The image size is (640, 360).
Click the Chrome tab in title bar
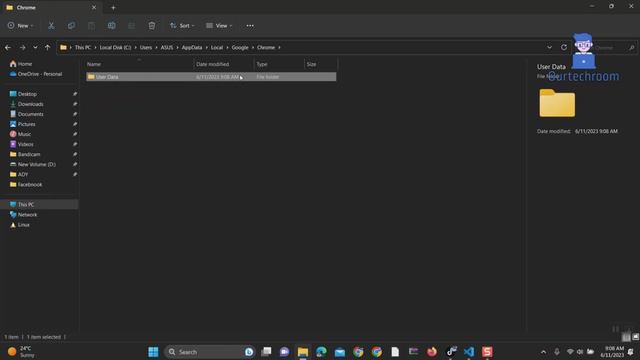(x=51, y=7)
